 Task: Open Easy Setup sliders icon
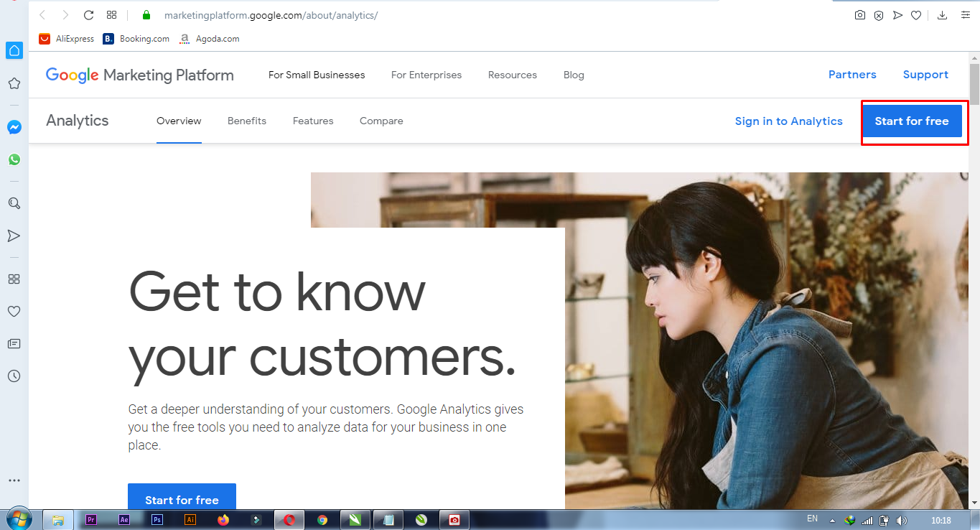(x=965, y=15)
